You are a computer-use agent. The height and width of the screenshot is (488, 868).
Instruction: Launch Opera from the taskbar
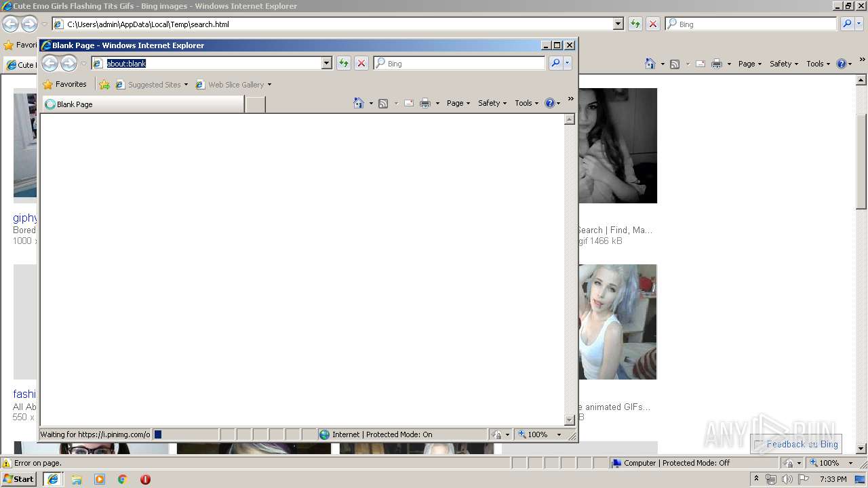pyautogui.click(x=145, y=479)
